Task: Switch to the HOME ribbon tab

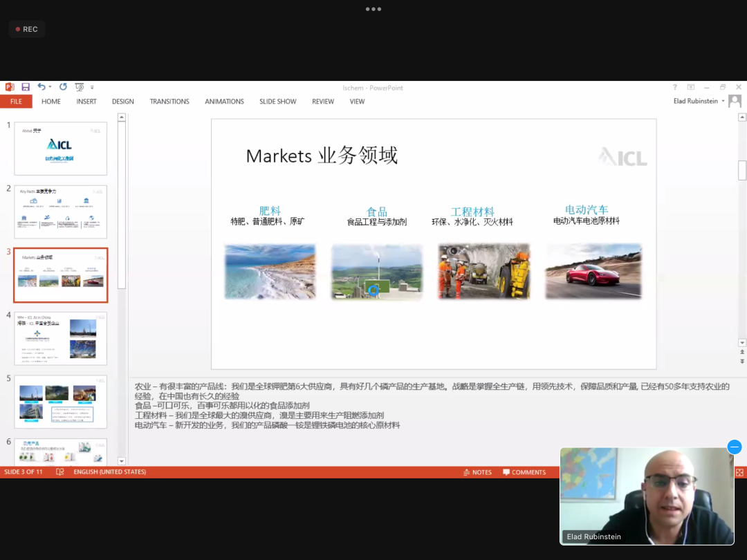Action: point(51,102)
